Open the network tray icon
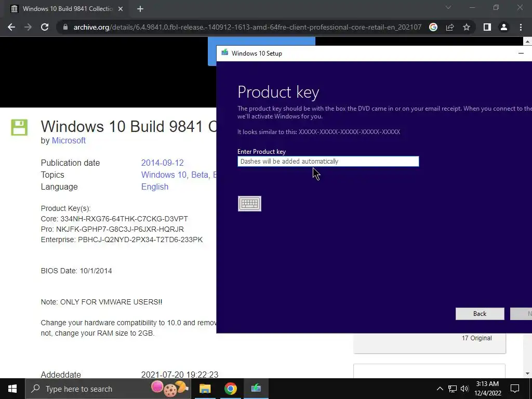The width and height of the screenshot is (532, 399). [x=453, y=389]
